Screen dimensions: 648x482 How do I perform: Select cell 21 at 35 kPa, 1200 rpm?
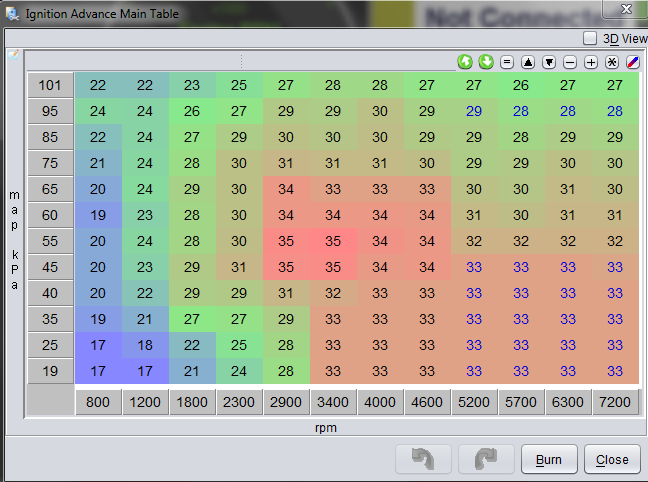point(145,319)
